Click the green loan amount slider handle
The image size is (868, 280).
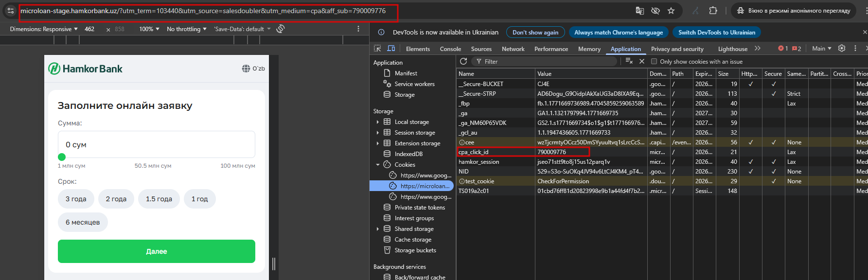[x=62, y=157]
